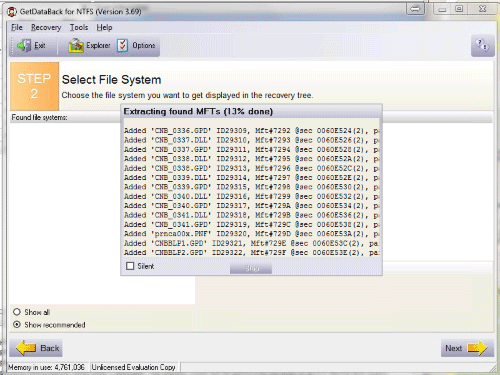Click the log line for CNB_0341.GPD

251,224
